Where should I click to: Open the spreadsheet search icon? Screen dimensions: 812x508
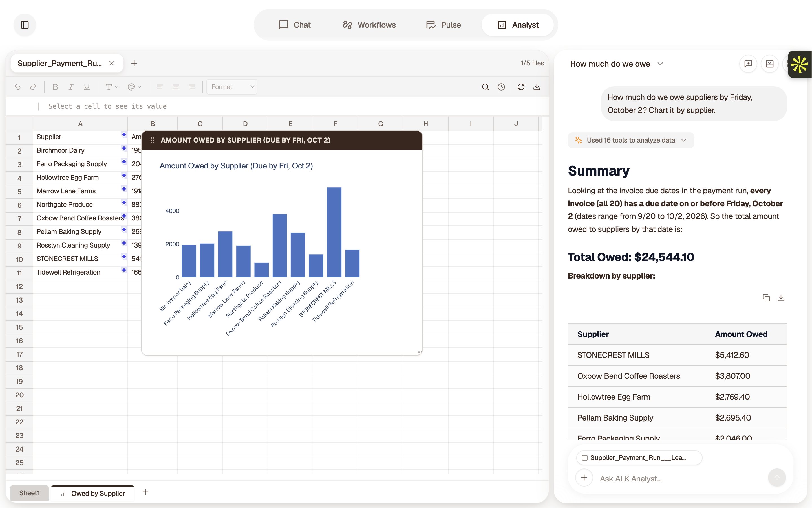[485, 87]
